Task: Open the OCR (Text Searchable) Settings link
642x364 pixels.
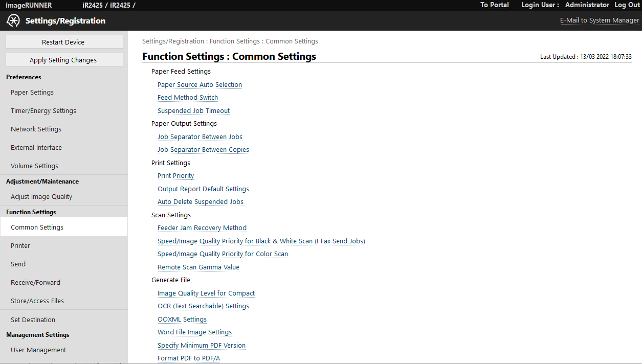Action: click(x=203, y=306)
